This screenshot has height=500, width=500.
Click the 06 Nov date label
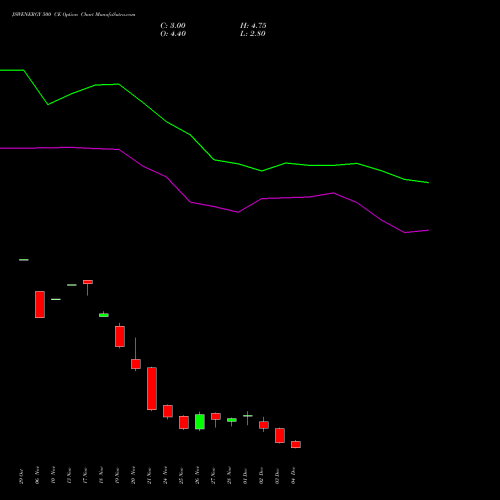click(x=37, y=475)
